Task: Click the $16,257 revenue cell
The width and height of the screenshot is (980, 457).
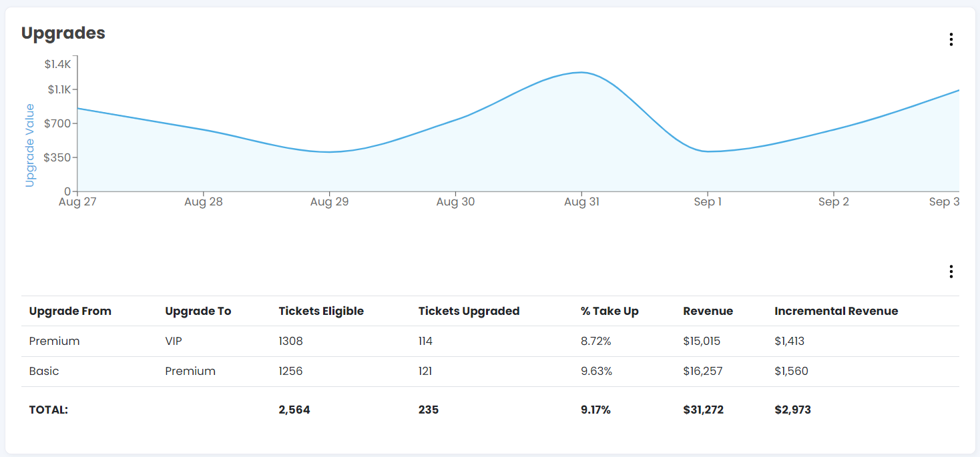Action: point(702,371)
